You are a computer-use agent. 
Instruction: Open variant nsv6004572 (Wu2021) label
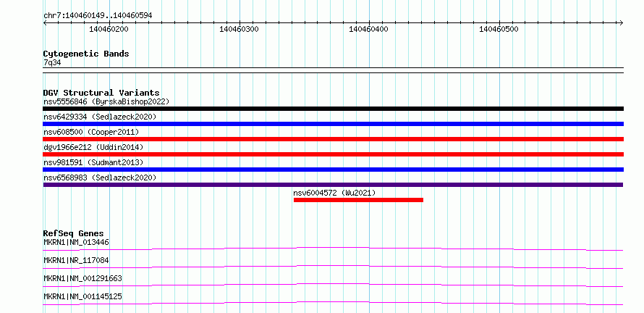(334, 193)
